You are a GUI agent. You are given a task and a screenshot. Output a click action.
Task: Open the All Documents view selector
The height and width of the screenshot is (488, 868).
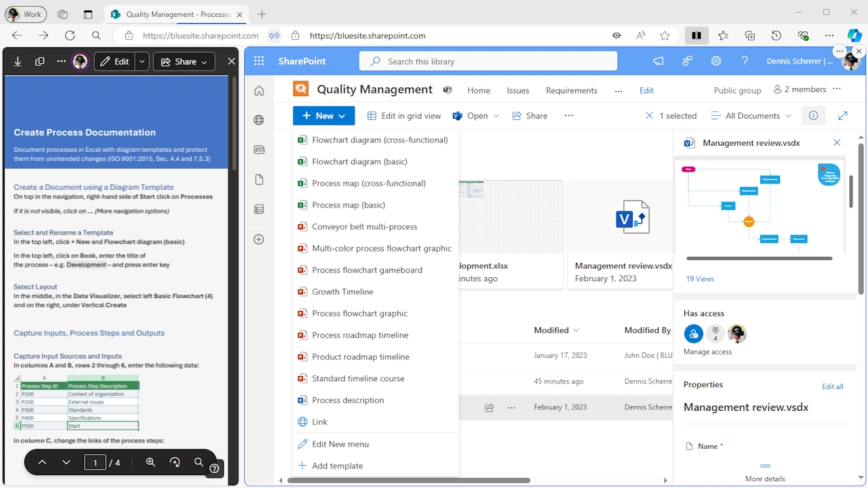click(751, 116)
